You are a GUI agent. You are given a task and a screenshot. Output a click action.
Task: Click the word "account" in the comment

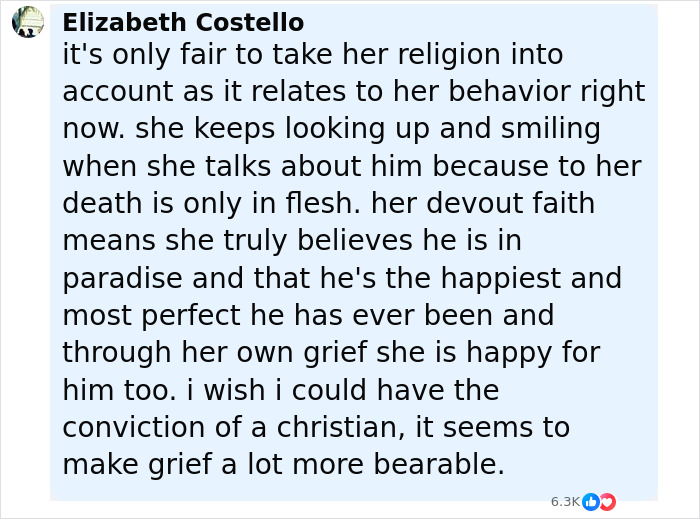coord(117,91)
